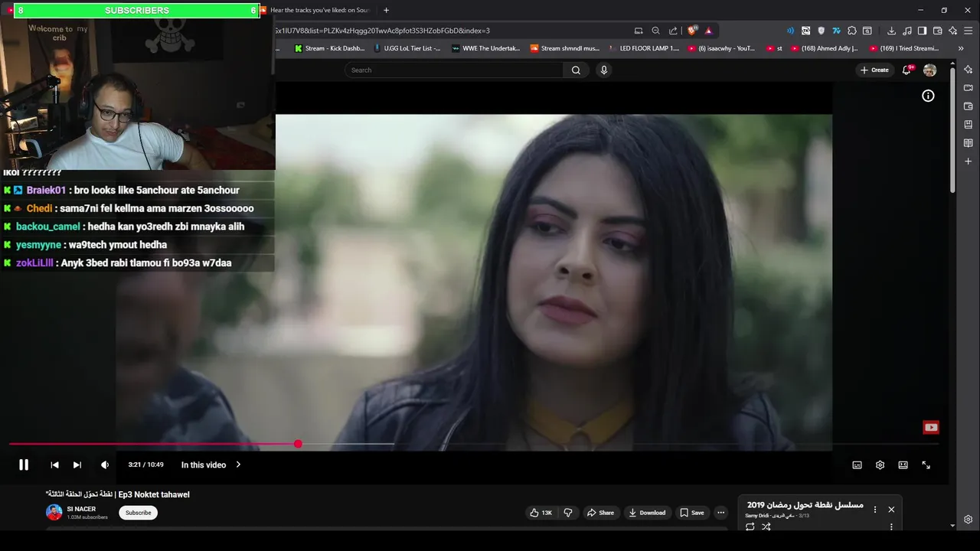Open Brave Shields lion icon
Screen dimensions: 980x551
click(x=692, y=31)
